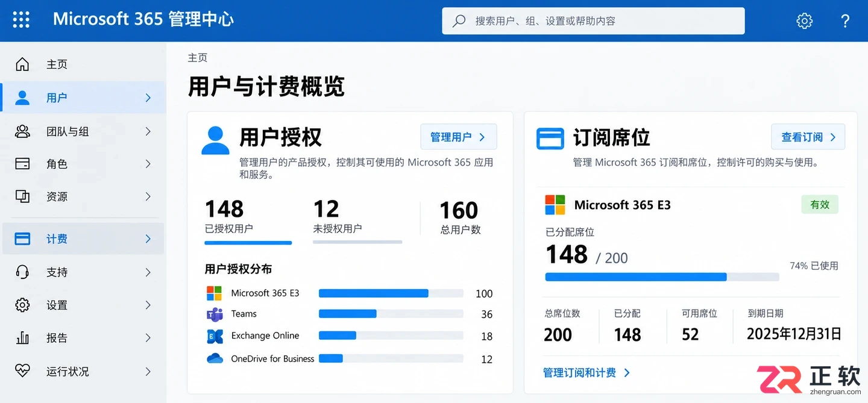Click the 可用席位 52 value

click(690, 334)
